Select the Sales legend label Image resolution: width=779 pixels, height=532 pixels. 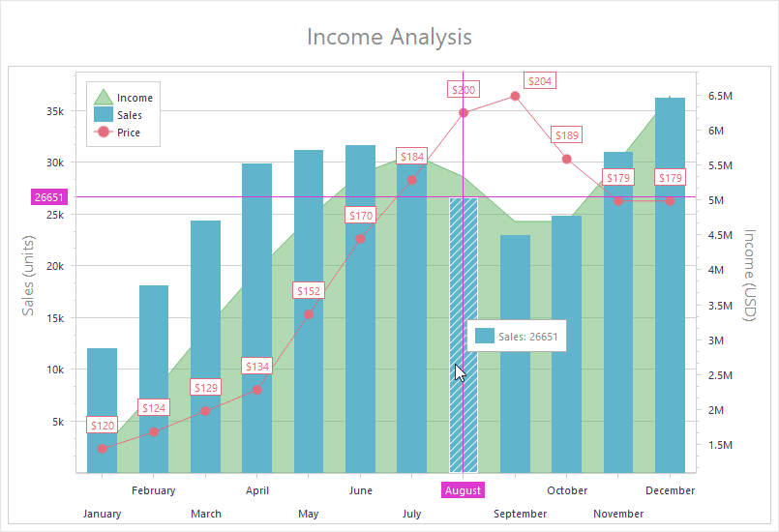pos(130,115)
